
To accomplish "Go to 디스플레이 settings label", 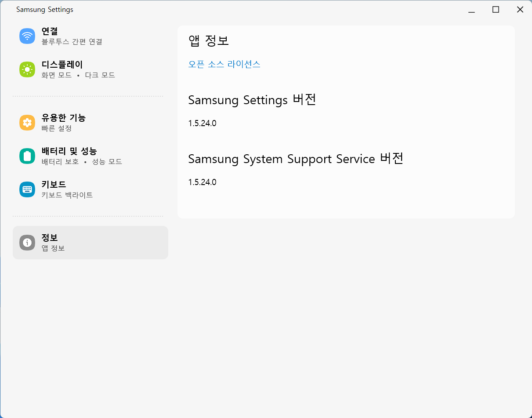I will [x=62, y=65].
